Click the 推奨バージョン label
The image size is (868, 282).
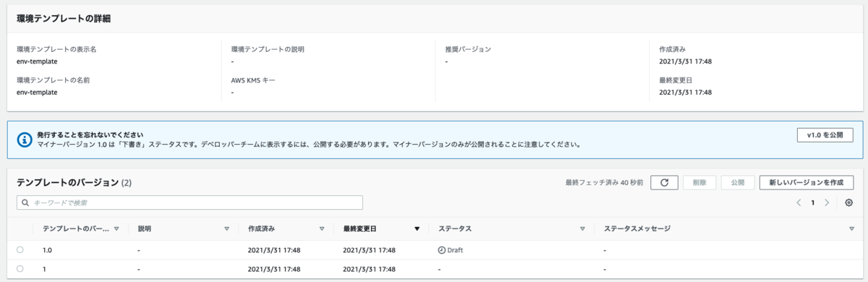468,49
